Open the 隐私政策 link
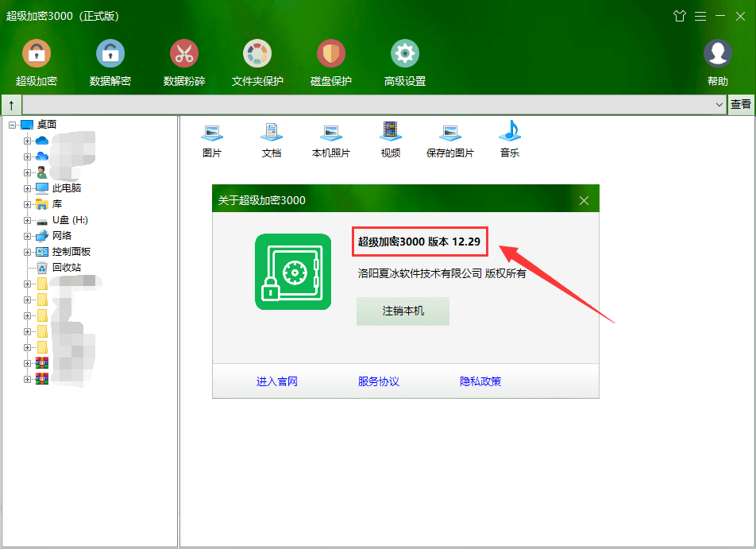The height and width of the screenshot is (549, 756). [480, 381]
